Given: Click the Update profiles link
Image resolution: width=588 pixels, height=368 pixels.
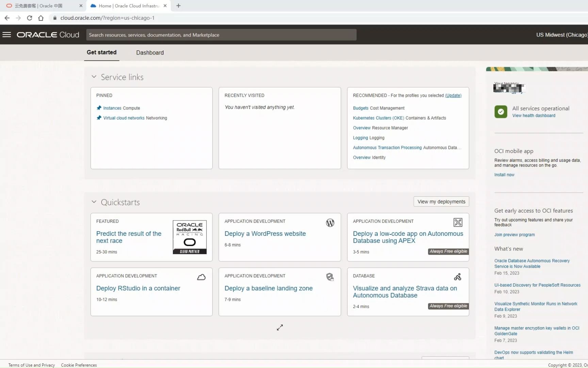Looking at the screenshot, I should pos(453,95).
